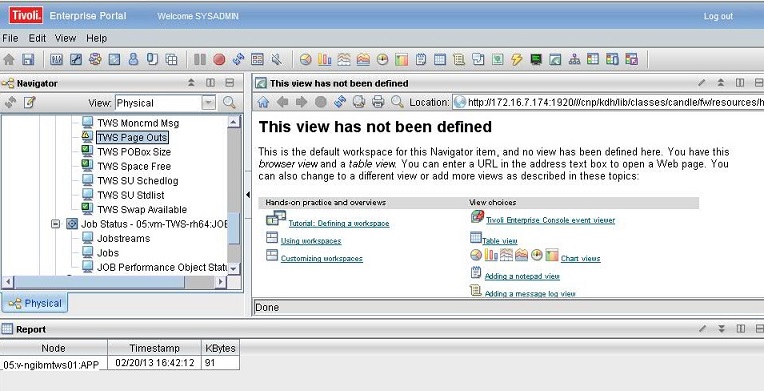Screen dimensions: 764x391
Task: Click the Navigator find magnifier icon
Action: pyautogui.click(x=229, y=102)
